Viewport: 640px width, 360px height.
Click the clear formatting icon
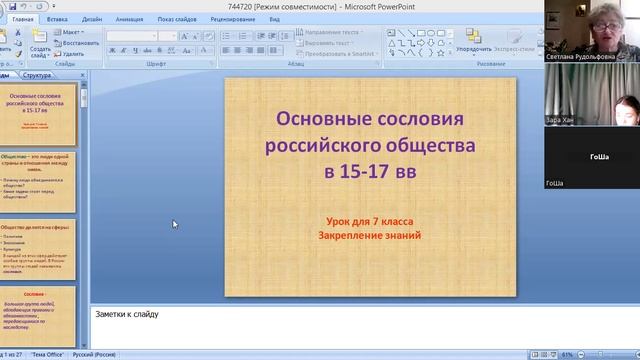click(x=209, y=36)
